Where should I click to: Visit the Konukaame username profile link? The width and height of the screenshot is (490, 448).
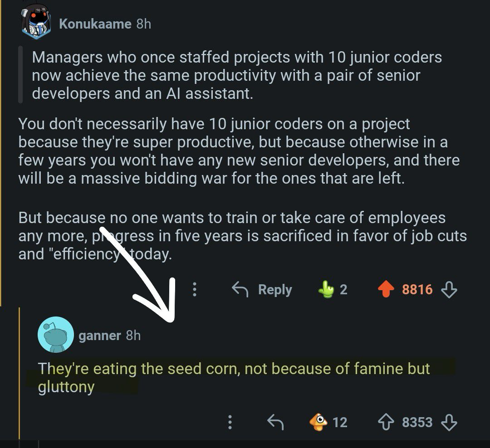(x=95, y=24)
